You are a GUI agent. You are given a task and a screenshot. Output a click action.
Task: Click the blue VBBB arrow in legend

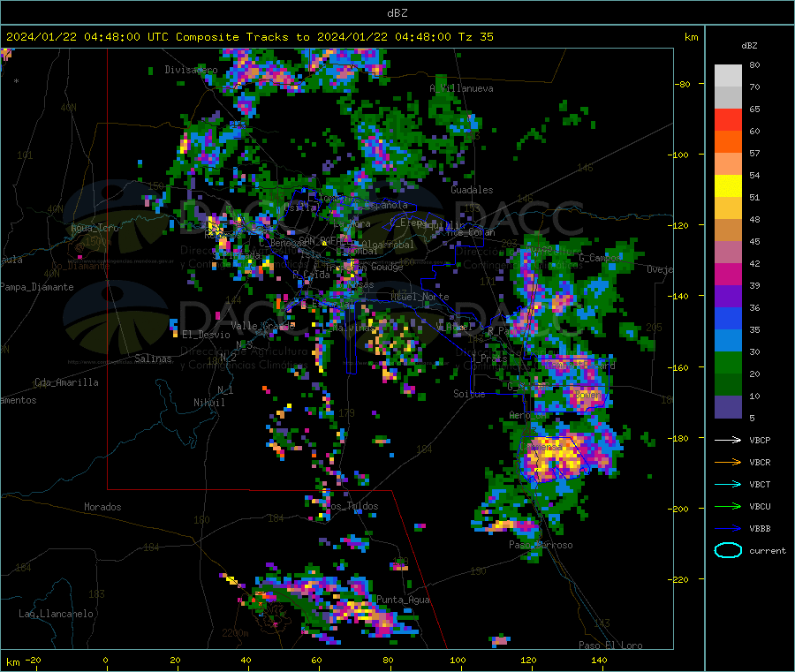728,529
